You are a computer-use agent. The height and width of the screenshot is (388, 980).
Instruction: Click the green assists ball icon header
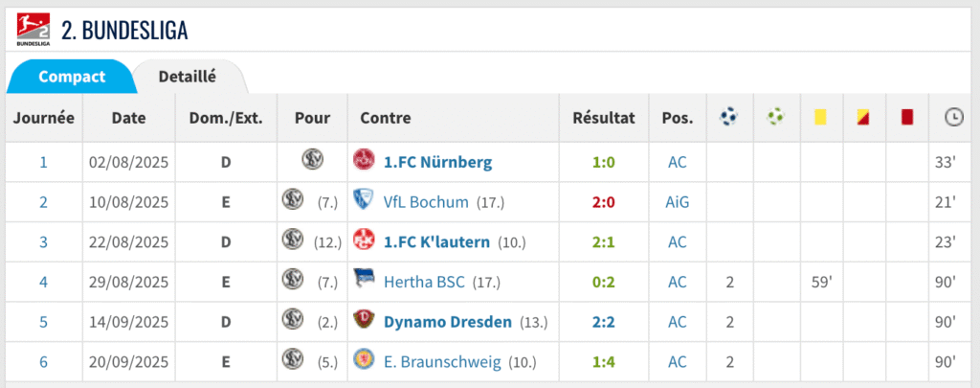point(776,118)
